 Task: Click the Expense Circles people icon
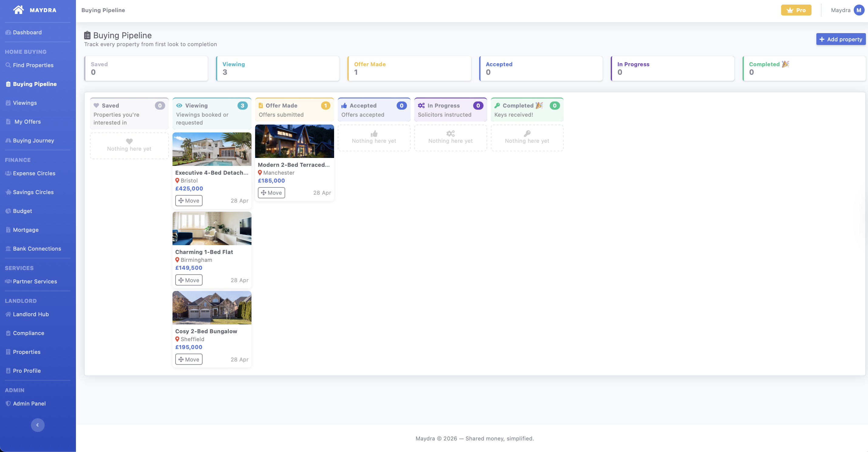click(8, 173)
